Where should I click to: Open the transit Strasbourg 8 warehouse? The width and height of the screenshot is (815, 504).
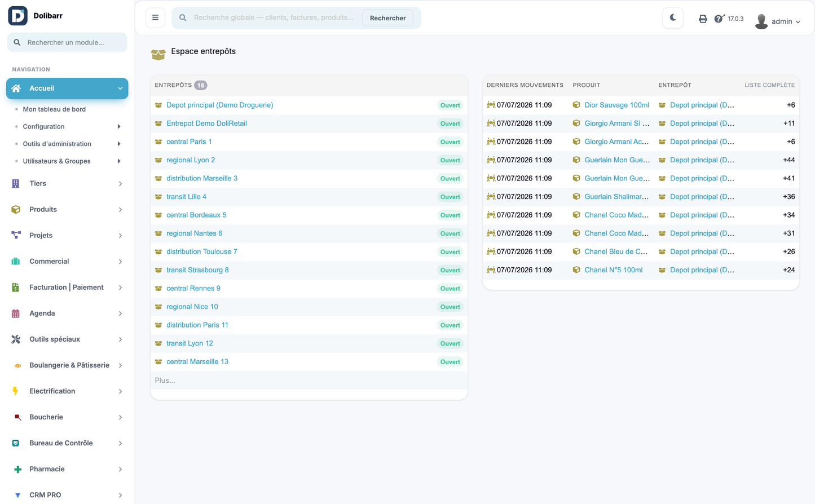tap(197, 270)
